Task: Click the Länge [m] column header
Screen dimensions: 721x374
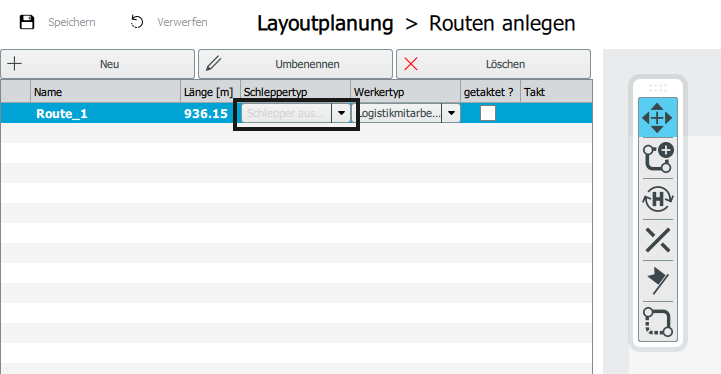Action: click(210, 92)
